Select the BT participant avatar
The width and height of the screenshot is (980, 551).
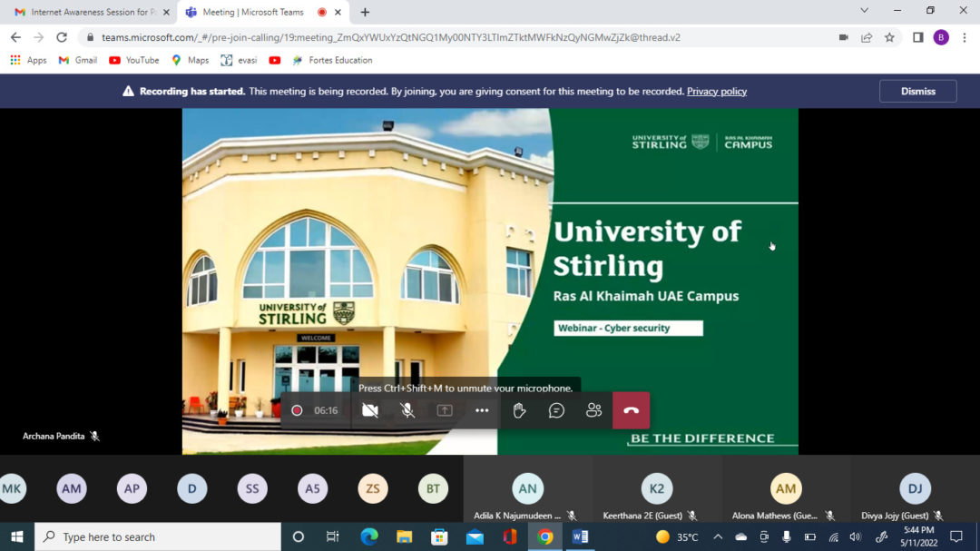tap(433, 488)
